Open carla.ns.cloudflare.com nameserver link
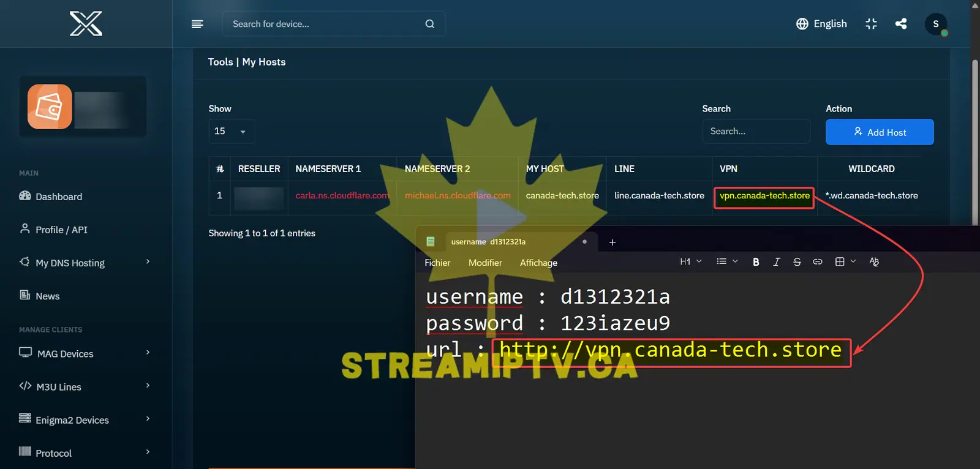 pyautogui.click(x=342, y=195)
